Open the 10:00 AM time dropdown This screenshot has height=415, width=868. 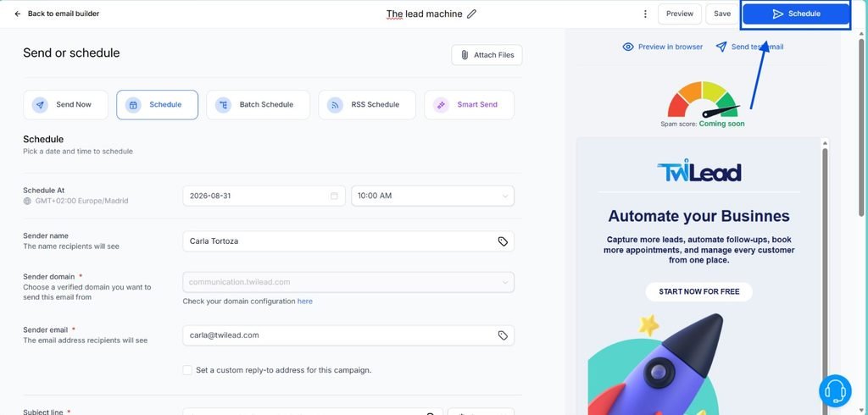tap(432, 196)
